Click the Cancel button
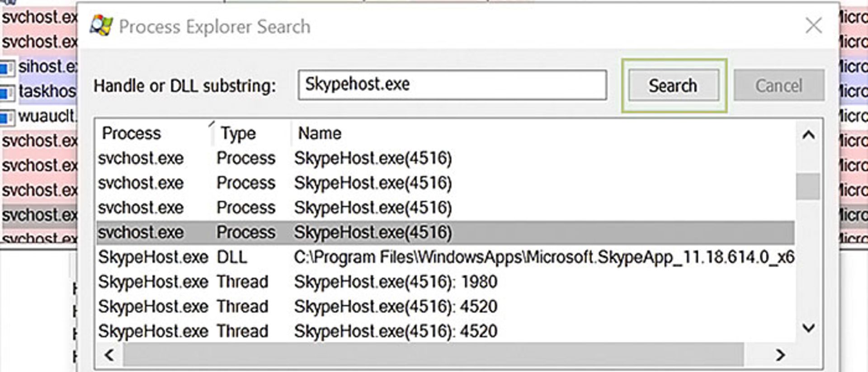868x372 pixels. [778, 85]
